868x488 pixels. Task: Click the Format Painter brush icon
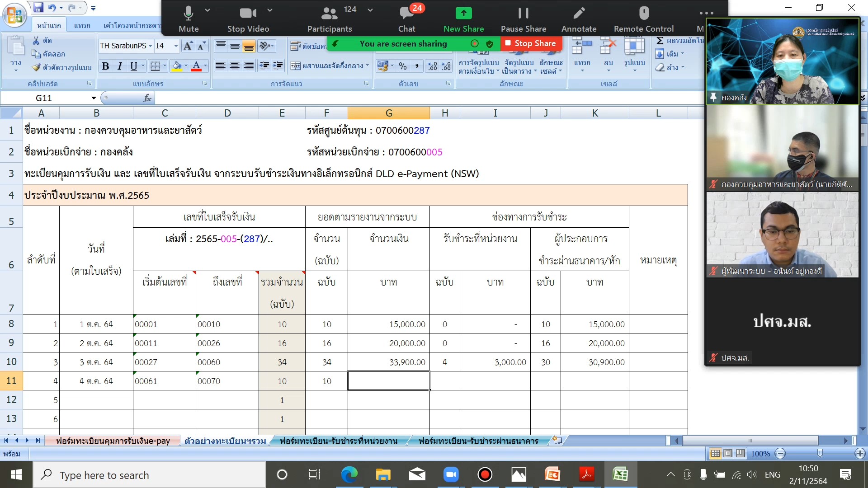37,67
